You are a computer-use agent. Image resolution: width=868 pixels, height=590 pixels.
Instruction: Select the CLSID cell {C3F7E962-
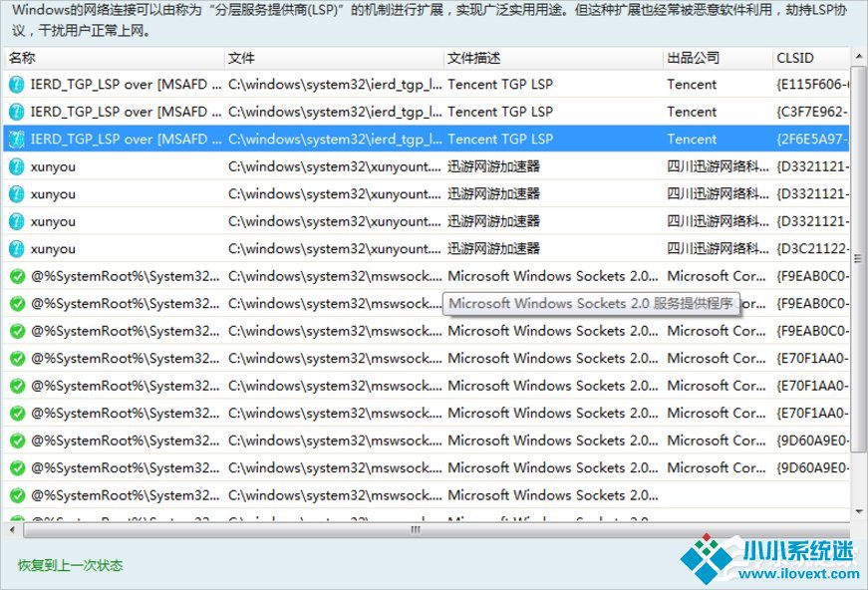[812, 112]
